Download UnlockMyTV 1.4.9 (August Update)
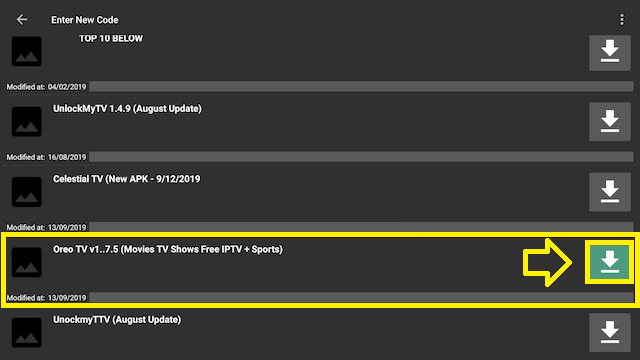Viewport: 640px width, 360px height. click(x=610, y=121)
